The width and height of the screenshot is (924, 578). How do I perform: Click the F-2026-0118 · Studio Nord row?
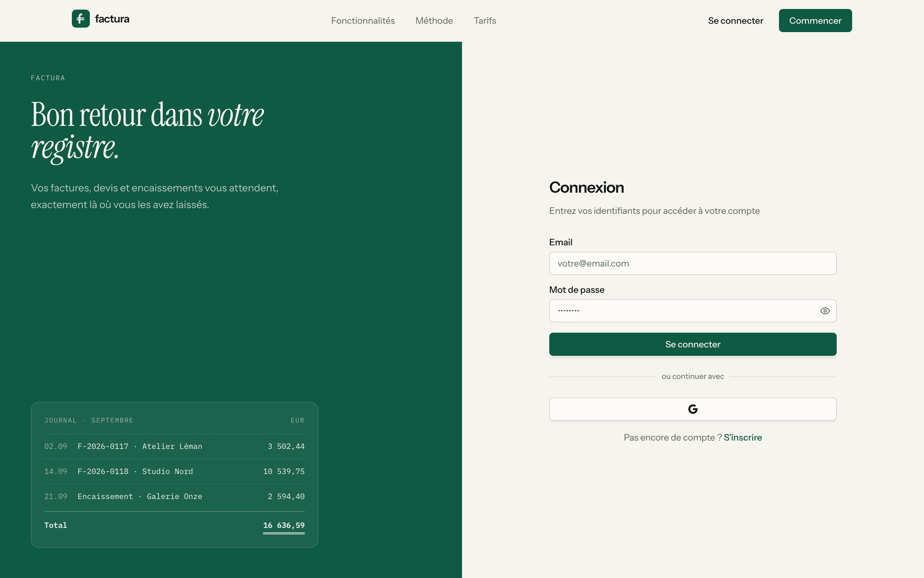pos(175,471)
